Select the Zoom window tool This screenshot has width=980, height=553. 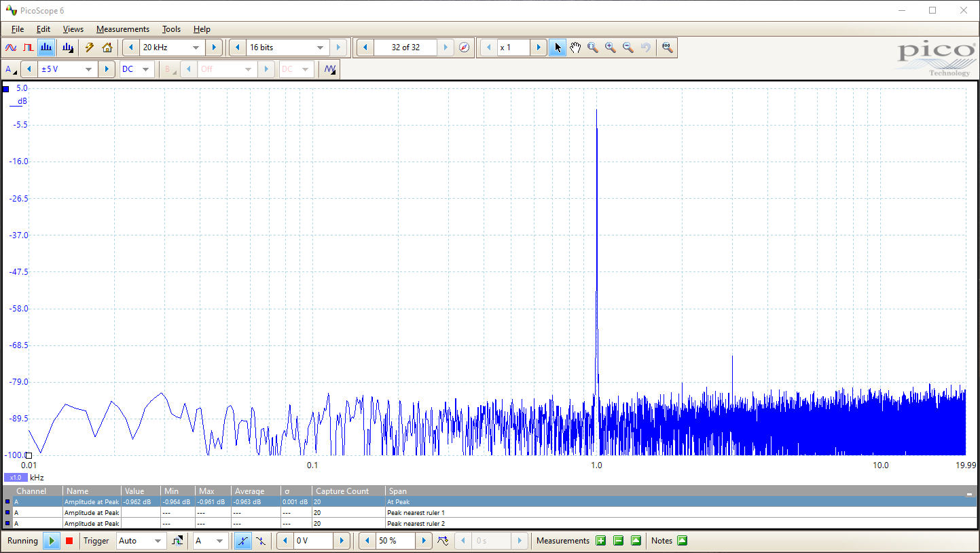coord(593,47)
